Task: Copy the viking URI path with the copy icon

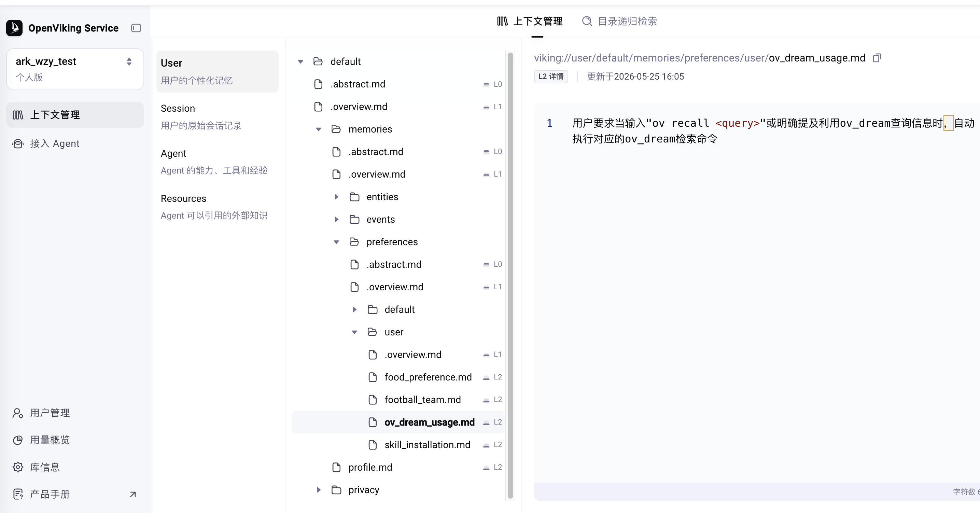Action: [877, 58]
